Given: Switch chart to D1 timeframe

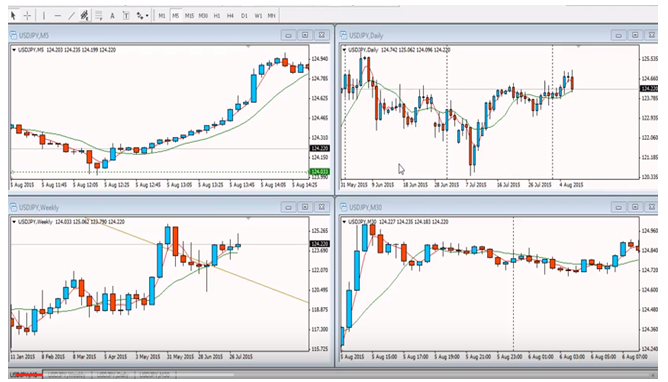Looking at the screenshot, I should tap(244, 16).
